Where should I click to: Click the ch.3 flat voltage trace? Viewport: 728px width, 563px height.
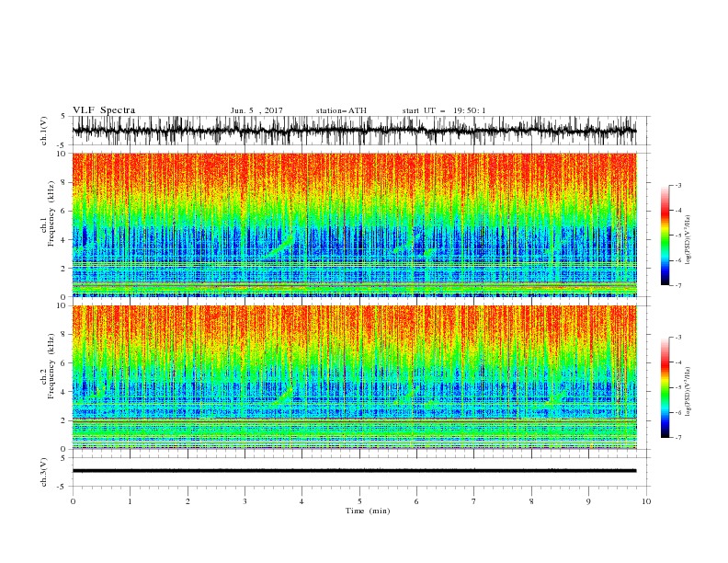(354, 471)
